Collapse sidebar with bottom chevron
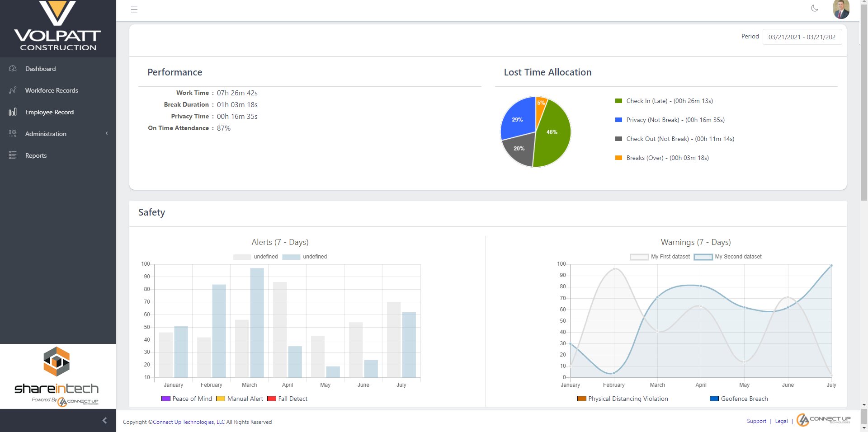 [x=104, y=420]
